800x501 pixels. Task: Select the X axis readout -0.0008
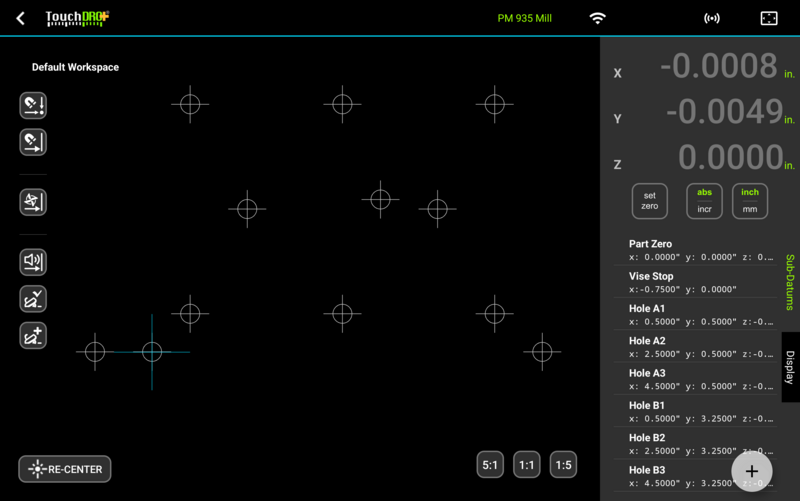point(718,66)
